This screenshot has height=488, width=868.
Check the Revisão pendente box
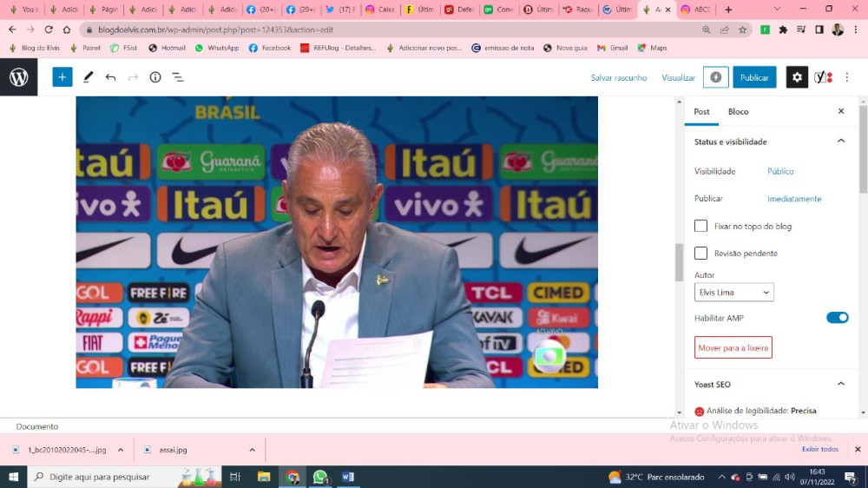[x=700, y=254]
